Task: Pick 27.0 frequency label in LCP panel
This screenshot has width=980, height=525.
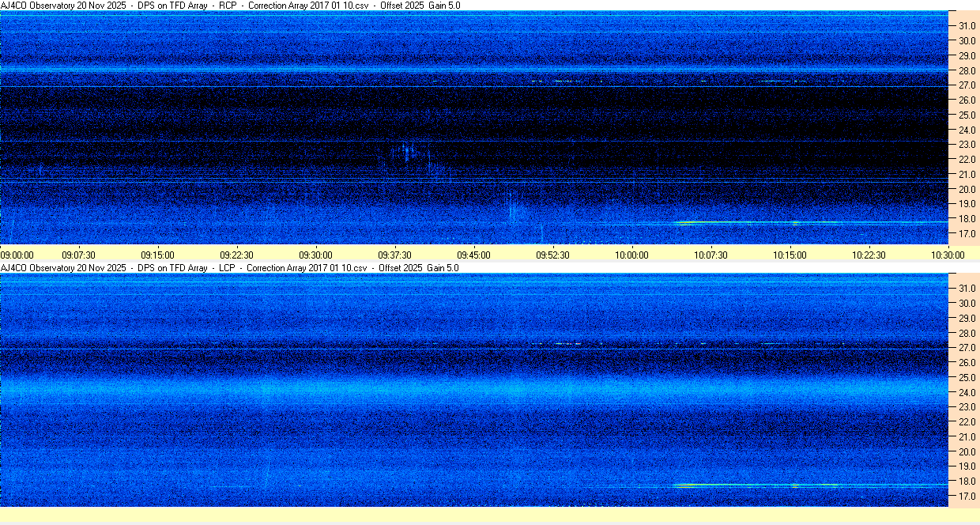Action: point(967,348)
